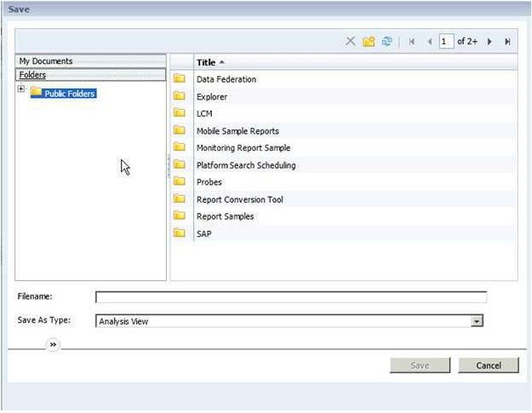This screenshot has width=532, height=413.
Task: Select the Explorer folder name
Action: (x=212, y=97)
